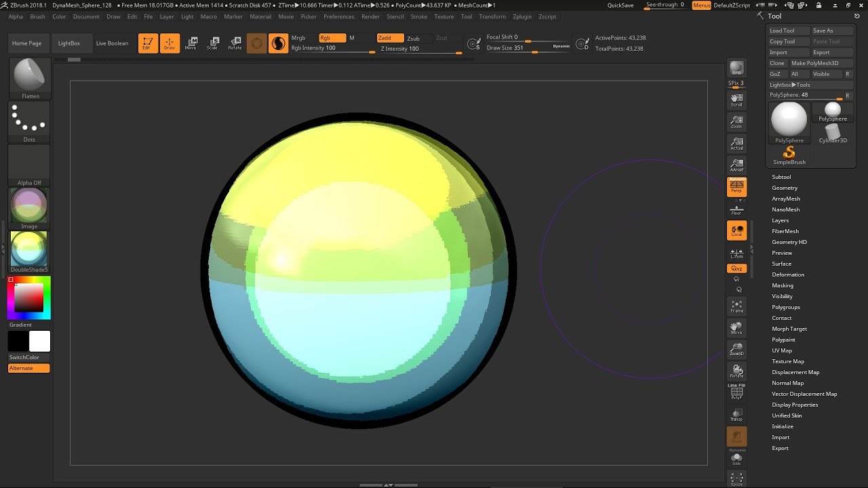Enable Zsub sculpt mode

pos(413,38)
